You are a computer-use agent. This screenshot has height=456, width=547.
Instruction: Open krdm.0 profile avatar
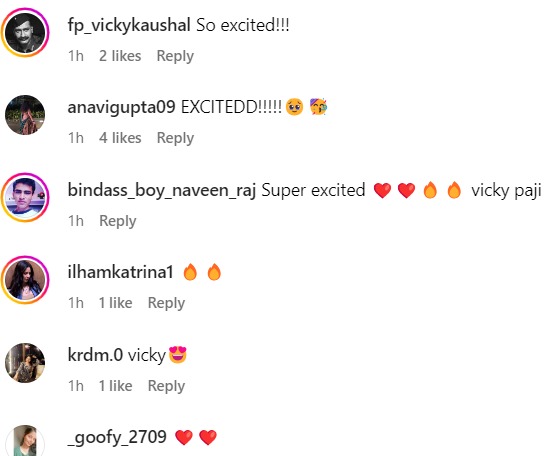click(25, 363)
